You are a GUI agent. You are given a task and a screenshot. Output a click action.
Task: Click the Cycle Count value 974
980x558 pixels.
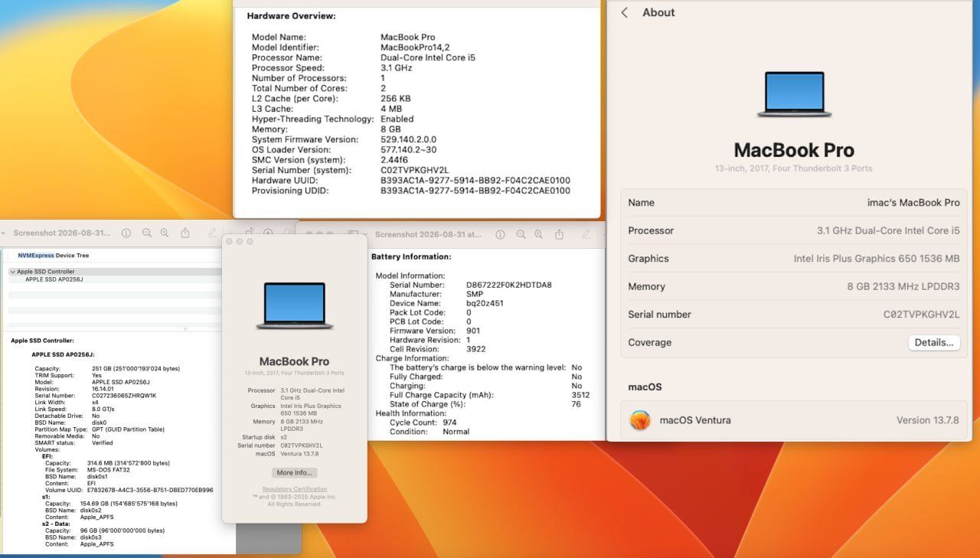pos(449,423)
